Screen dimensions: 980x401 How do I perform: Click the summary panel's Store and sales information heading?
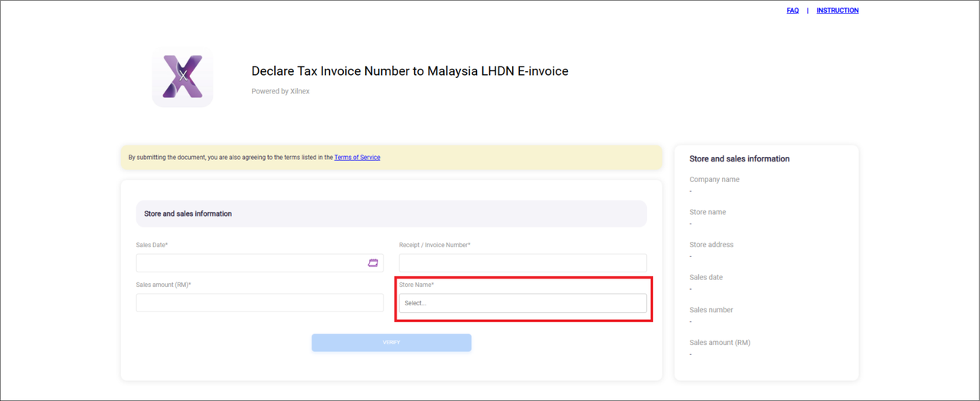point(739,159)
